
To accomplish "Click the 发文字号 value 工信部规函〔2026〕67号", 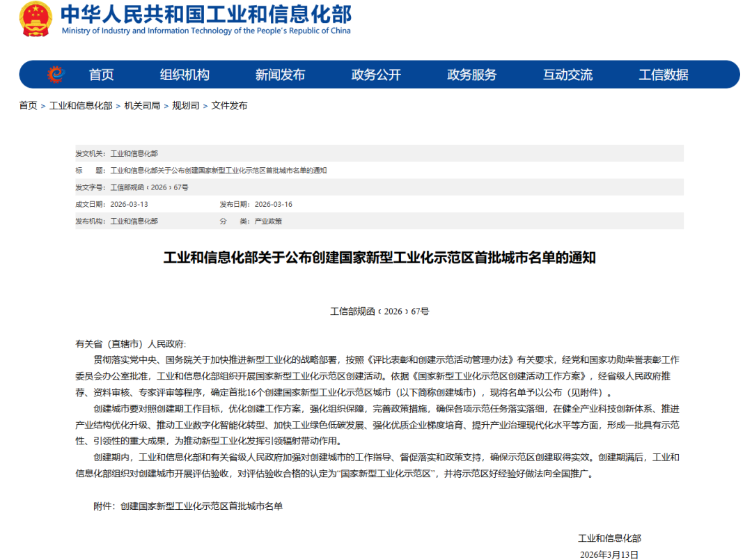I will [x=149, y=187].
